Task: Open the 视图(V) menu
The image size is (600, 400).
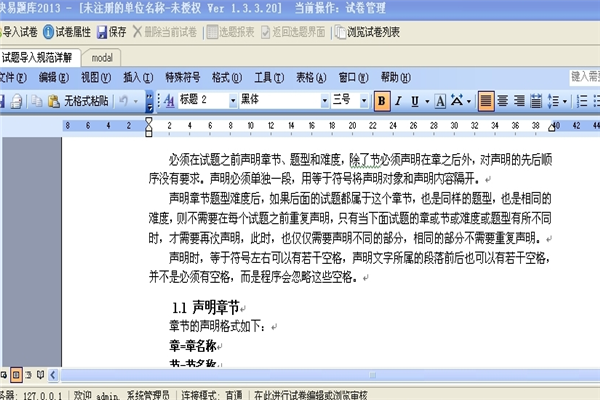Action: 96,78
